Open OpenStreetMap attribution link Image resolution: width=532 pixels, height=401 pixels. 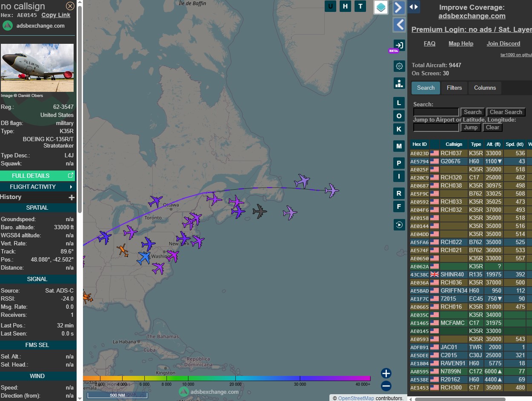click(356, 398)
